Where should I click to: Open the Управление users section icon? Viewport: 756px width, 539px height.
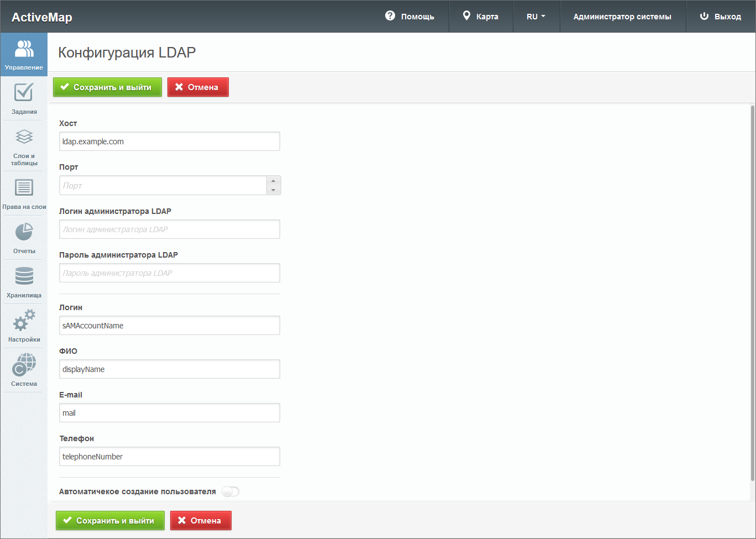24,50
